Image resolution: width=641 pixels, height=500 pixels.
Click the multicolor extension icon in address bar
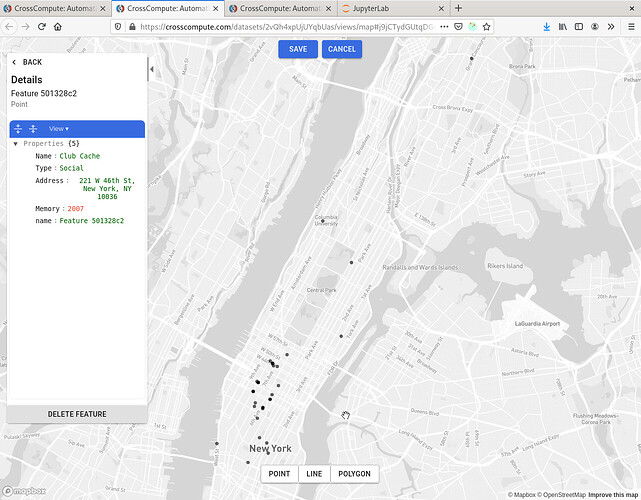click(x=473, y=27)
